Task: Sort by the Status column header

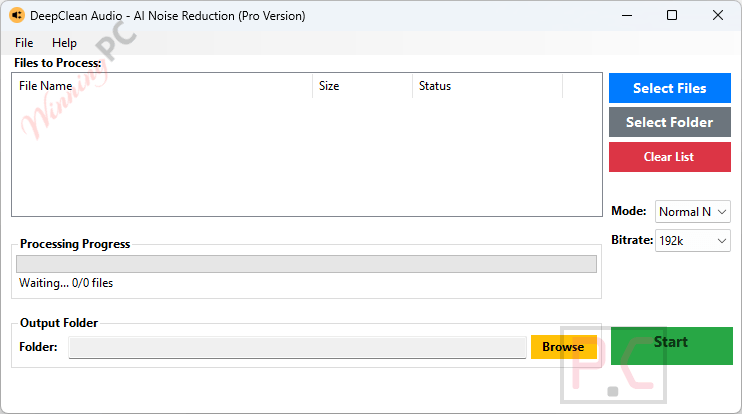Action: coord(487,86)
